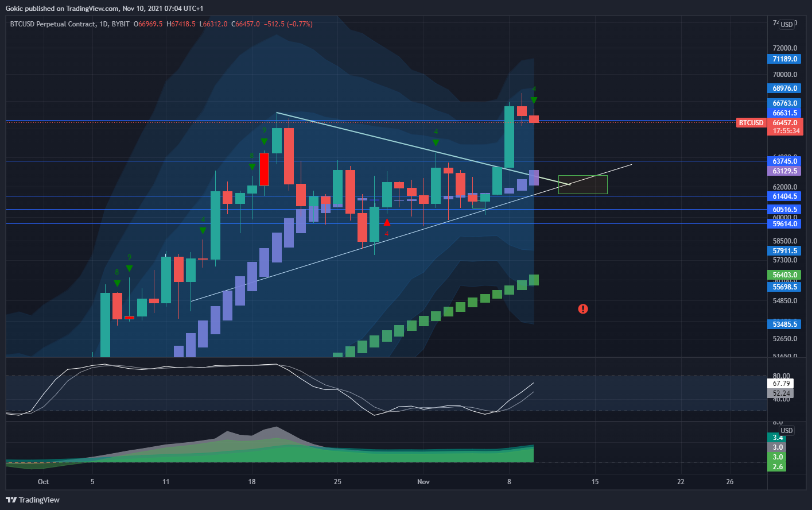Click the current price label 66457.0
Image resolution: width=812 pixels, height=510 pixels.
point(784,123)
